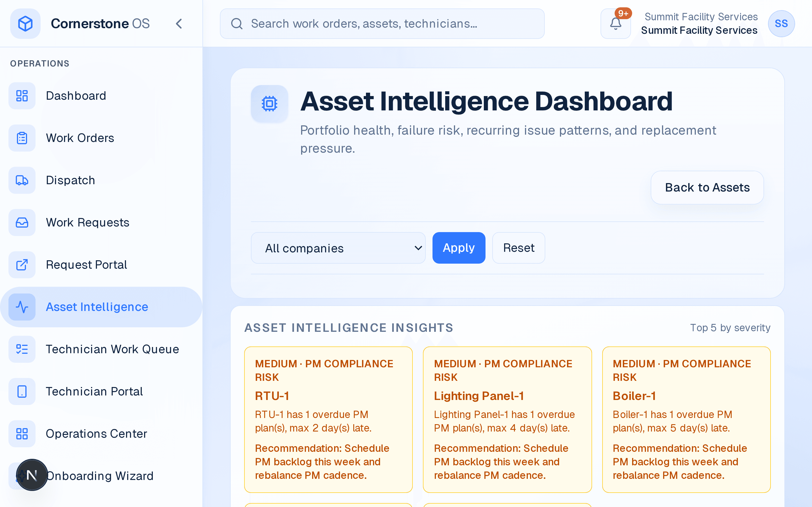Collapse the sidebar with the chevron arrow
Viewport: 812px width, 507px height.
click(x=179, y=23)
